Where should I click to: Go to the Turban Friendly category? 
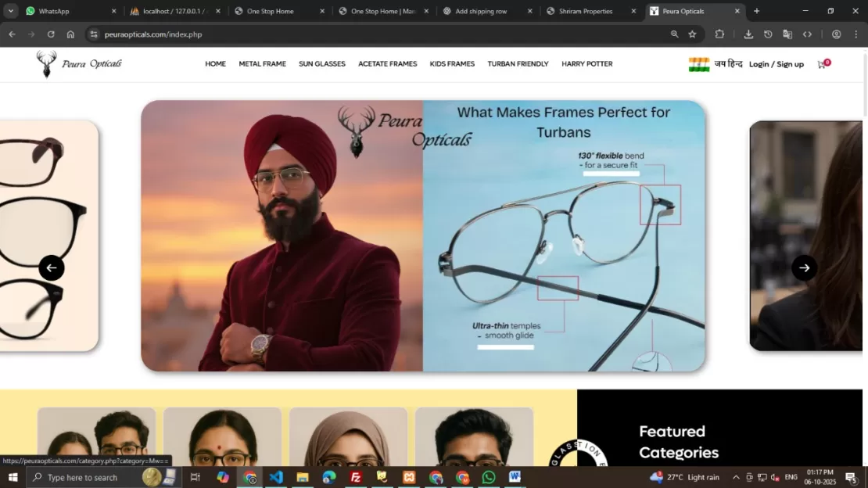pyautogui.click(x=518, y=64)
